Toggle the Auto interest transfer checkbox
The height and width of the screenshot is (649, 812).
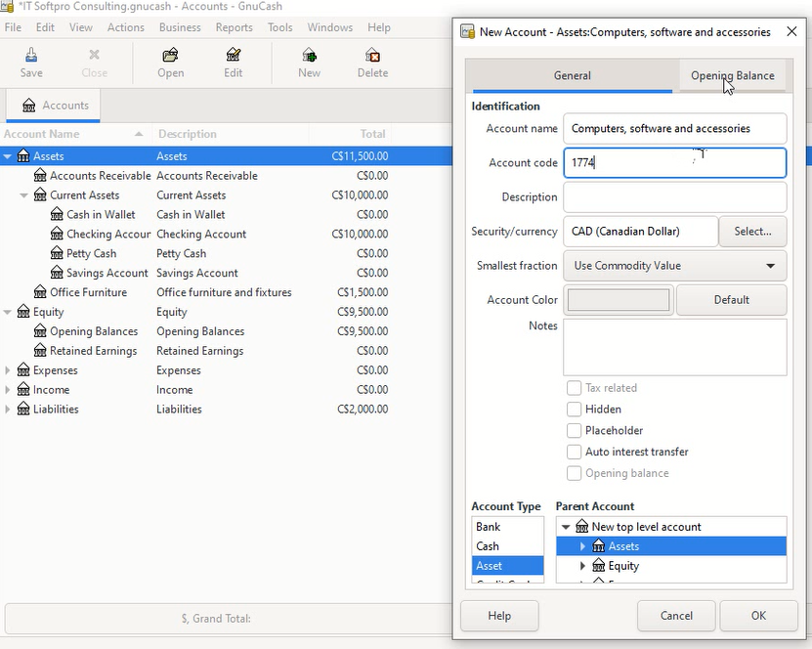click(x=575, y=453)
